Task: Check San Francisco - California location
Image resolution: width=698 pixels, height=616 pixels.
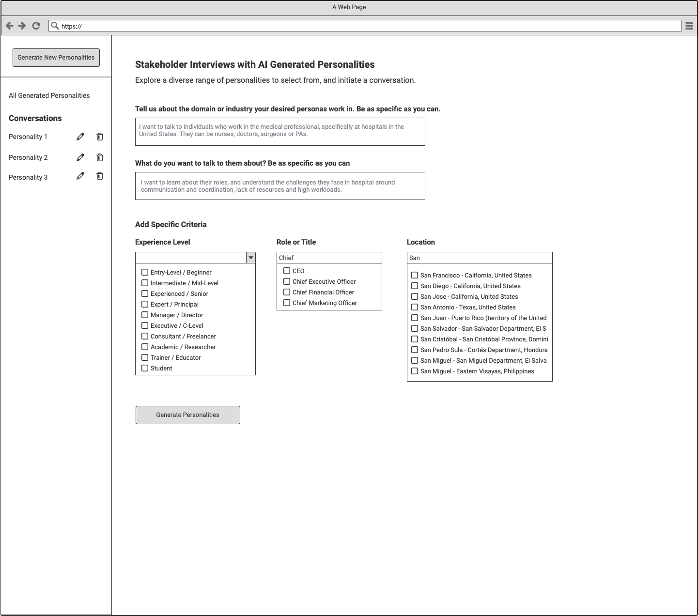Action: pos(415,275)
